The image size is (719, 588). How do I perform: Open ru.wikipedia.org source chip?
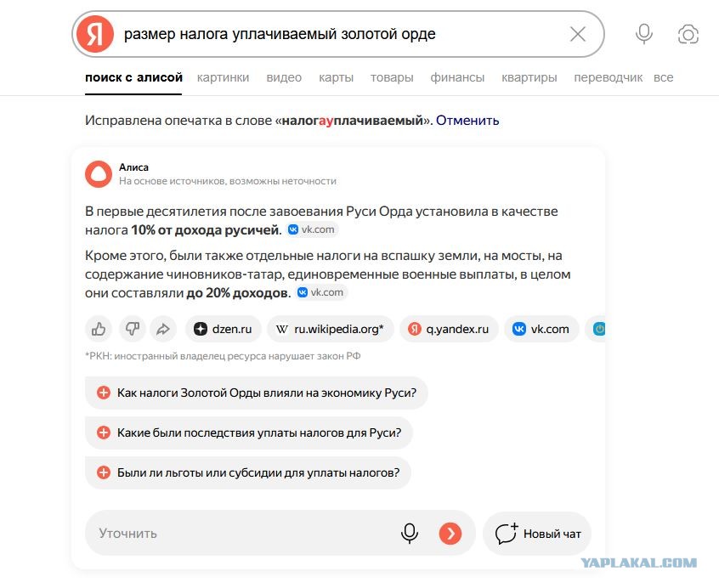[x=331, y=329]
